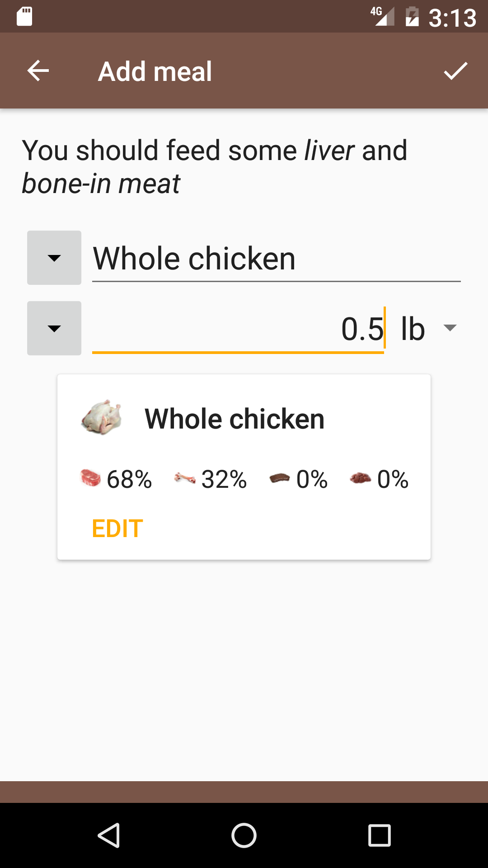Focus the 0.5 weight input field

point(238,328)
